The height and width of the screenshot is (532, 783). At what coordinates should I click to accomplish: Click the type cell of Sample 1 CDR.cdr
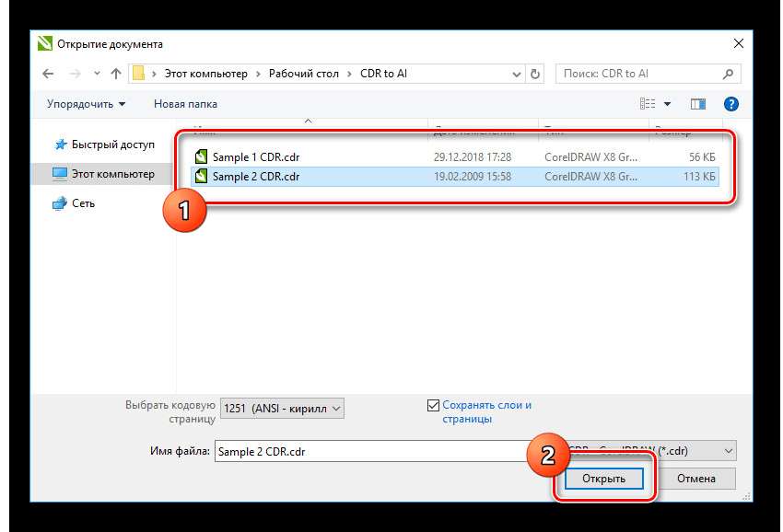click(x=590, y=157)
